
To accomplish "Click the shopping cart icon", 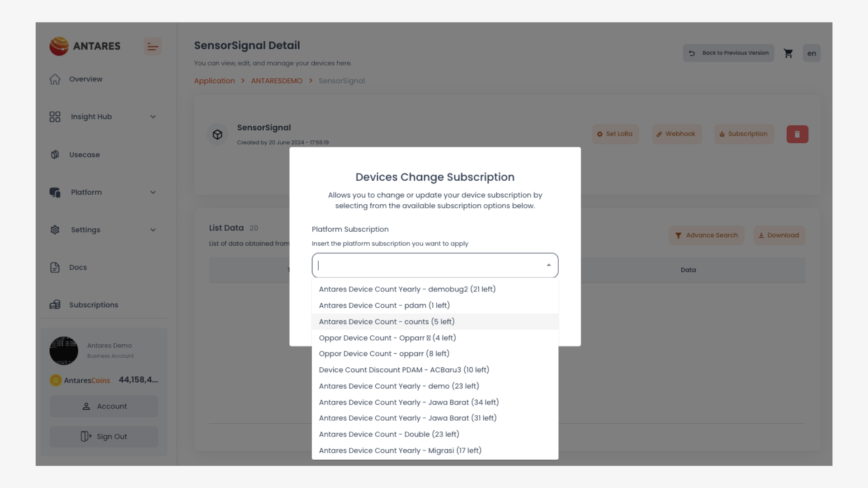I will [788, 53].
